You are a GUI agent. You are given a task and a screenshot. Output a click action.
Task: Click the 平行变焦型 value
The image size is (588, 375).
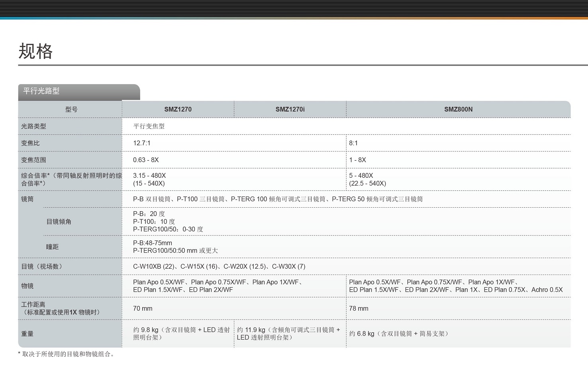pos(149,126)
